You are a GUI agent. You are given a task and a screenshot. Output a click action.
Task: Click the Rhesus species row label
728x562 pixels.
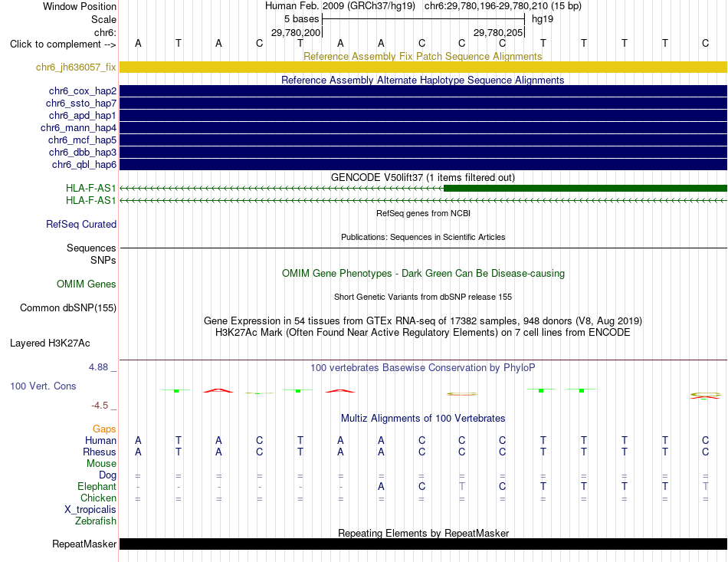[x=100, y=452]
